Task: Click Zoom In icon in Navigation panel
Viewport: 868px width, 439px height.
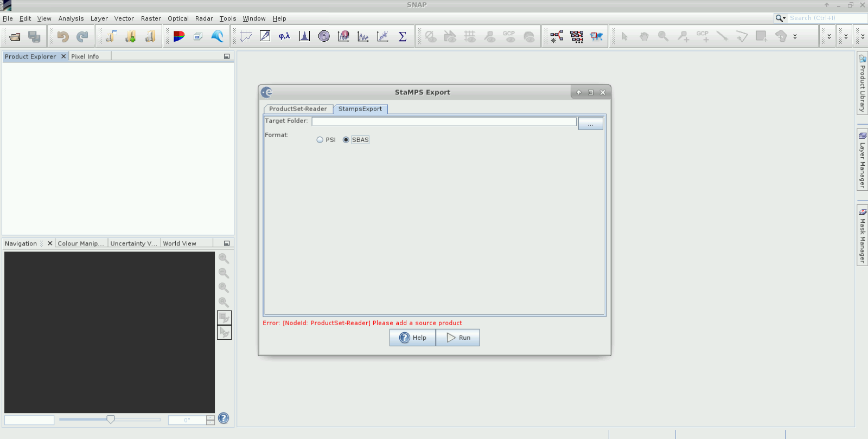Action: [224, 259]
